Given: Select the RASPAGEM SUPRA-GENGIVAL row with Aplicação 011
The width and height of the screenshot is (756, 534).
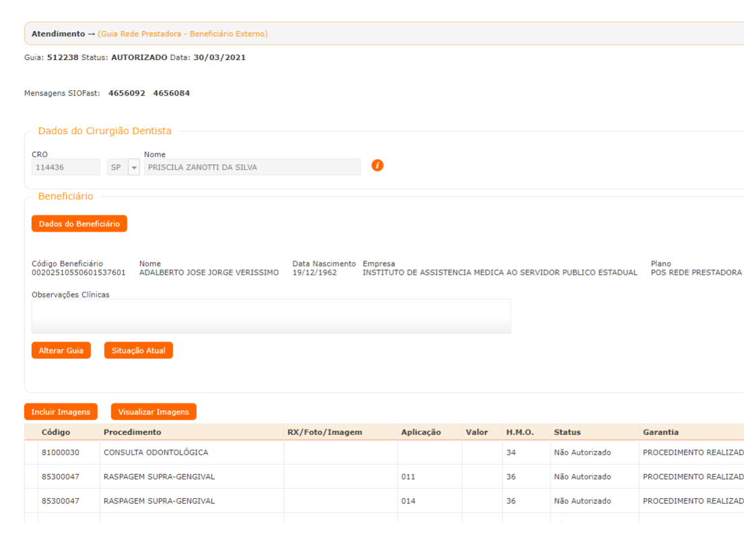Looking at the screenshot, I should (159, 477).
